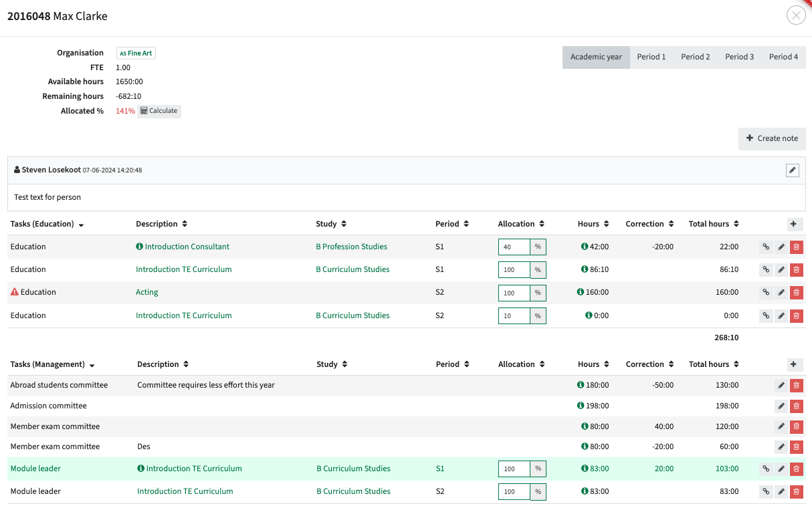This screenshot has height=510, width=812.
Task: Expand the Tasks (Education) dropdown caret
Action: 81,225
